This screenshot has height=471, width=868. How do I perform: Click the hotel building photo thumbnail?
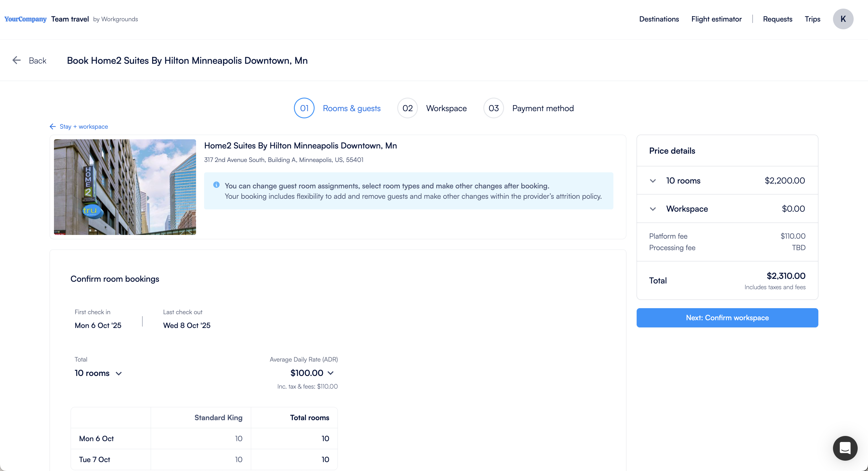coord(125,187)
